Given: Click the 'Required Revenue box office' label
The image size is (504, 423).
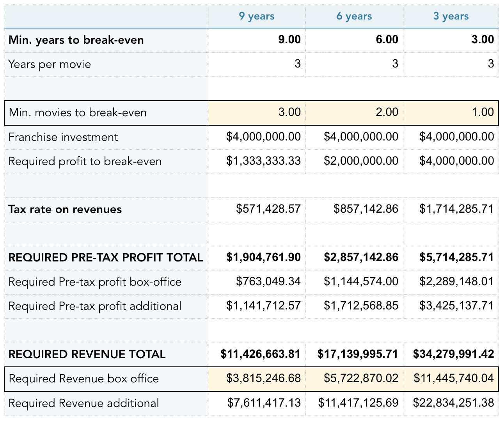Looking at the screenshot, I should [83, 379].
